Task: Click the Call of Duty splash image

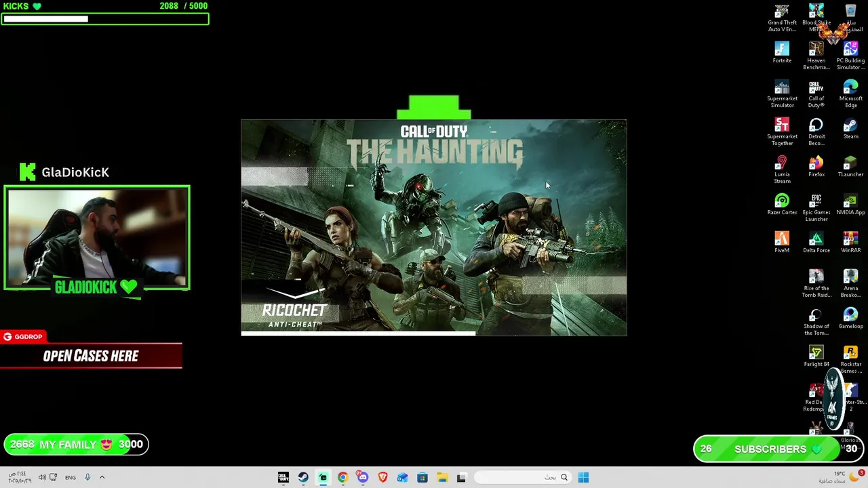Action: 434,228
